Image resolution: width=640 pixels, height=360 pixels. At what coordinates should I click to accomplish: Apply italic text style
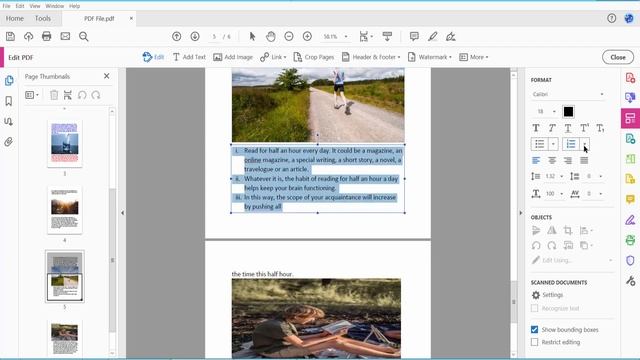coord(552,128)
